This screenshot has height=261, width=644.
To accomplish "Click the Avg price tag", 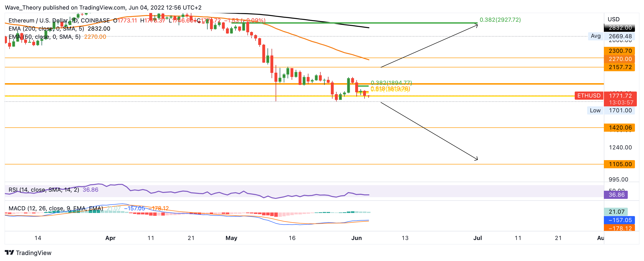I will tap(596, 36).
